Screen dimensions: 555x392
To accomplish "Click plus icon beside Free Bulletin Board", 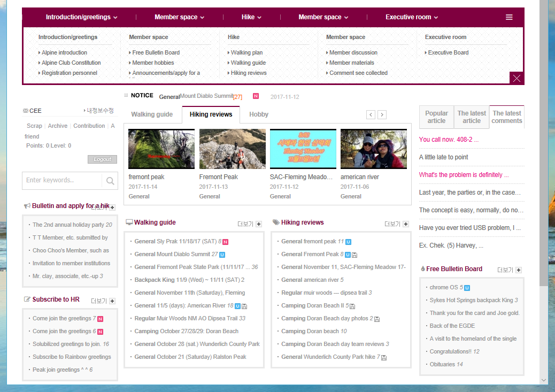I will pos(519,270).
